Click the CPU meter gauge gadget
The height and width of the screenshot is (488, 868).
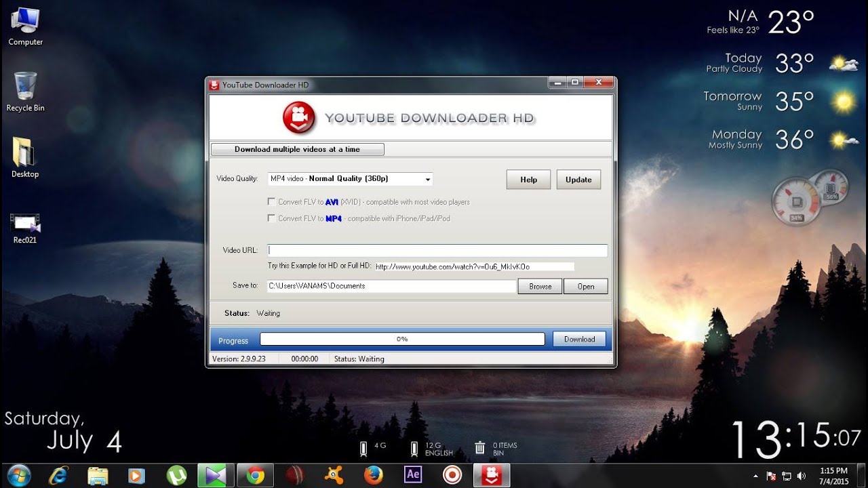(796, 202)
